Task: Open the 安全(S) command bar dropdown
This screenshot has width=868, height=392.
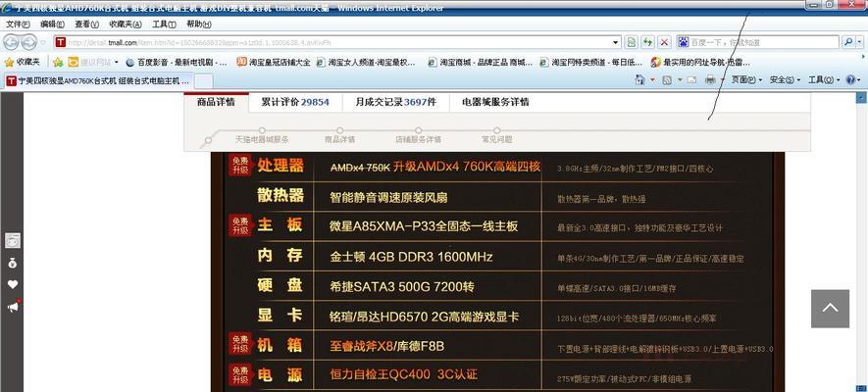Action: pos(785,80)
